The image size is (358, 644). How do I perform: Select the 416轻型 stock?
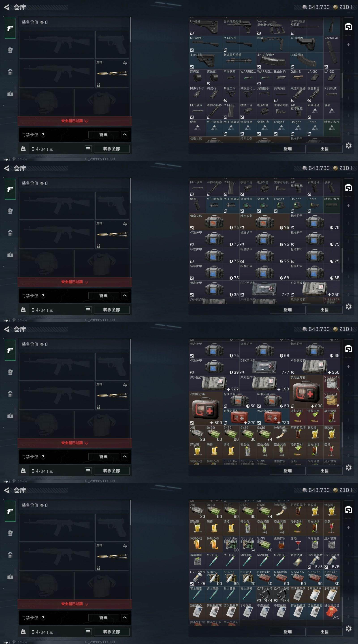tap(206, 61)
